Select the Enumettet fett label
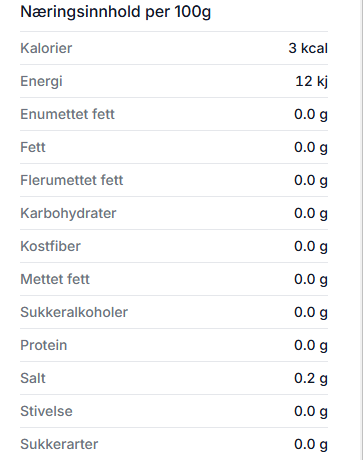This screenshot has height=460, width=363. pos(67,114)
